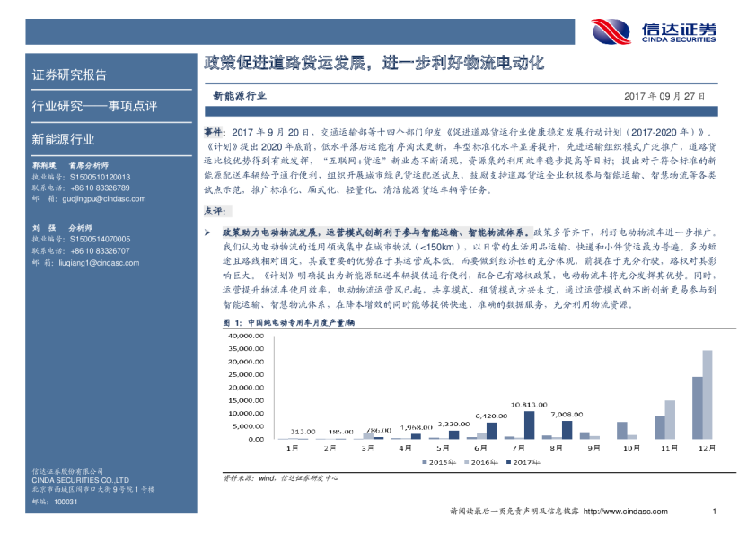
Task: Open the liuqiang1@cindasc.com email link
Action: coord(99,263)
